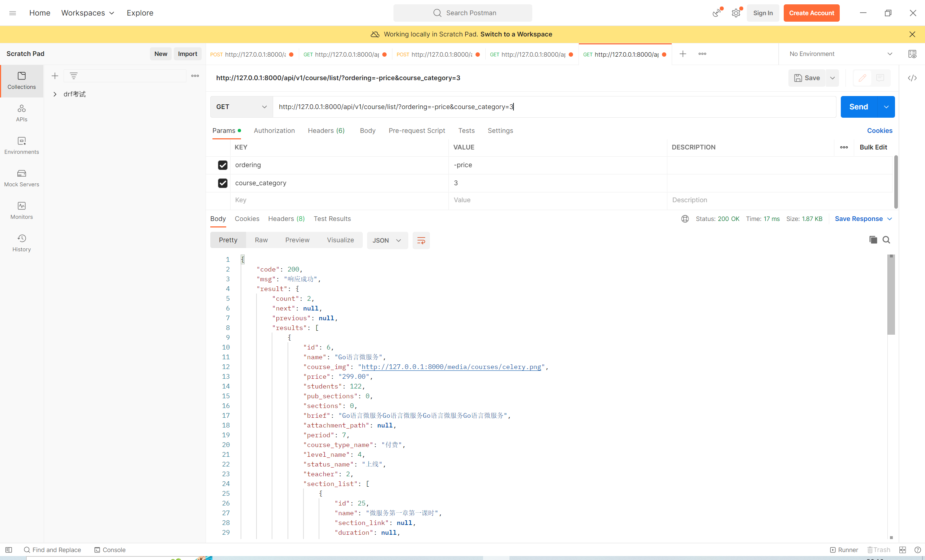Create a new collection with plus icon

pos(55,76)
